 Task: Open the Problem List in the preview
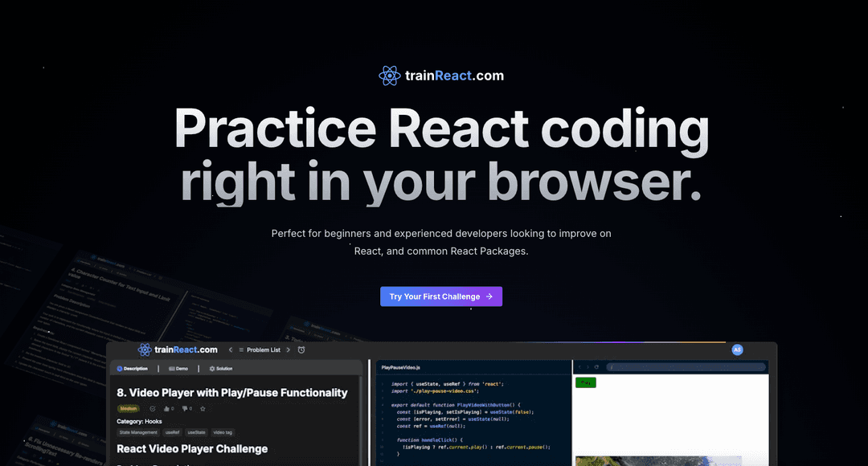pos(260,349)
